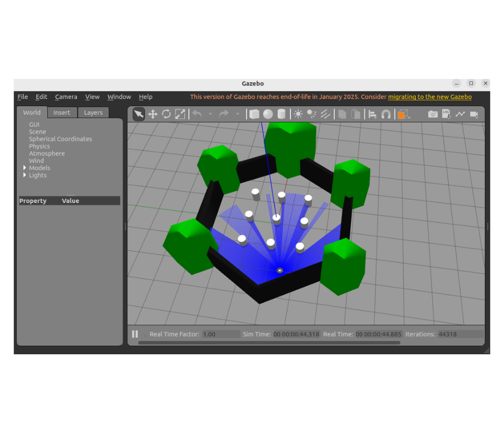Activate the translate mode tool
The height and width of the screenshot is (423, 504).
153,114
